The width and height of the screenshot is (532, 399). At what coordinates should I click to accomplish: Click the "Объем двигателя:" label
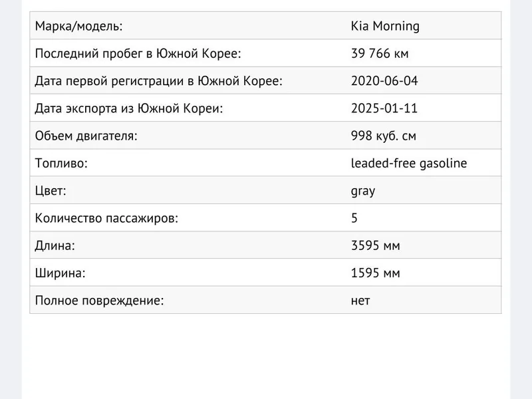point(86,136)
